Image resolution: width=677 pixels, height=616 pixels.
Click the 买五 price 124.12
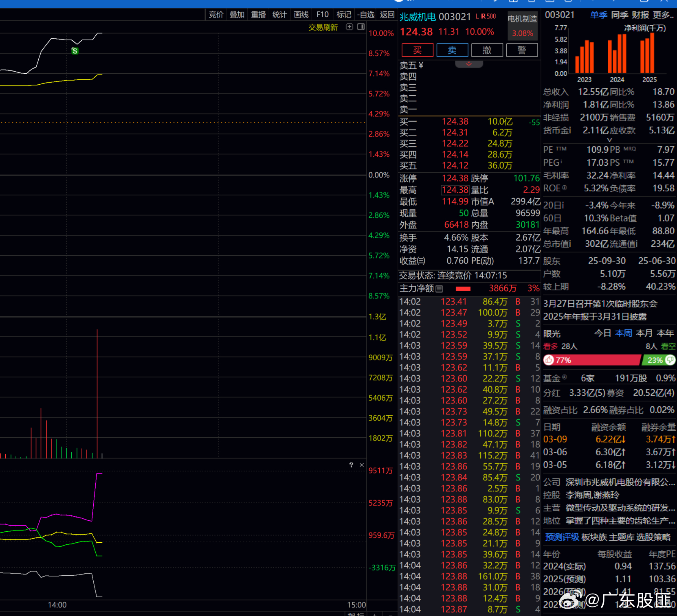click(455, 165)
